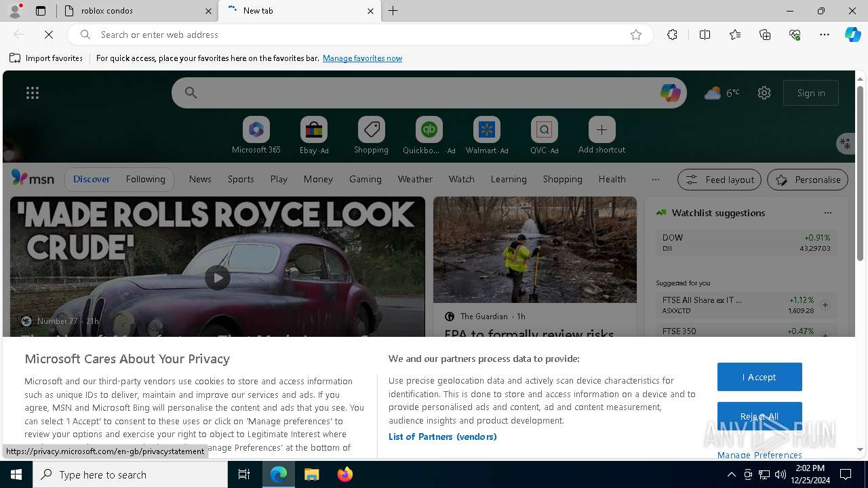
Task: Open Settings and more ellipsis menu
Action: pyautogui.click(x=825, y=35)
